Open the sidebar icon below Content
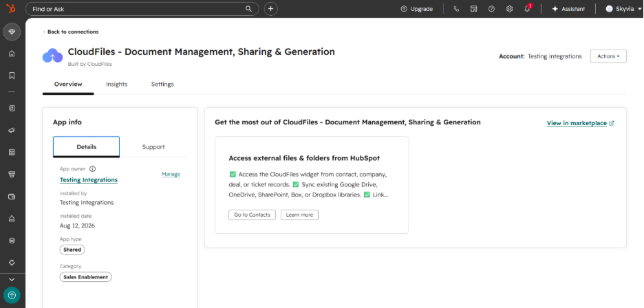 (12, 175)
